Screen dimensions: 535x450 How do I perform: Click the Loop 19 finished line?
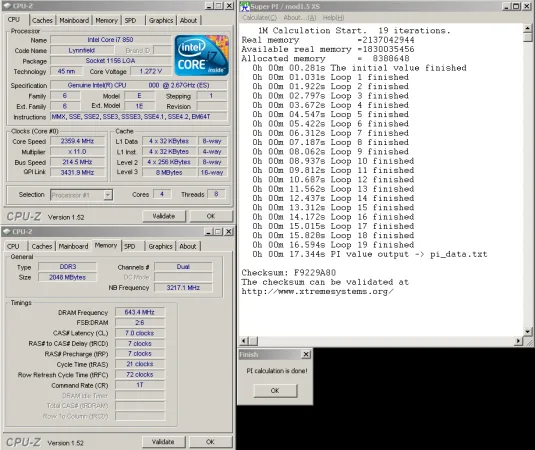pyautogui.click(x=333, y=245)
